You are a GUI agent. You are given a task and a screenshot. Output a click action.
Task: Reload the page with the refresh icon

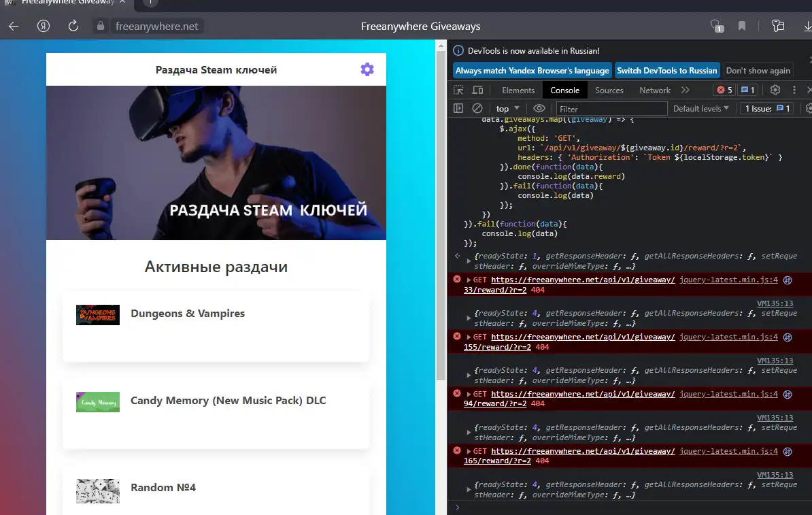click(x=73, y=26)
